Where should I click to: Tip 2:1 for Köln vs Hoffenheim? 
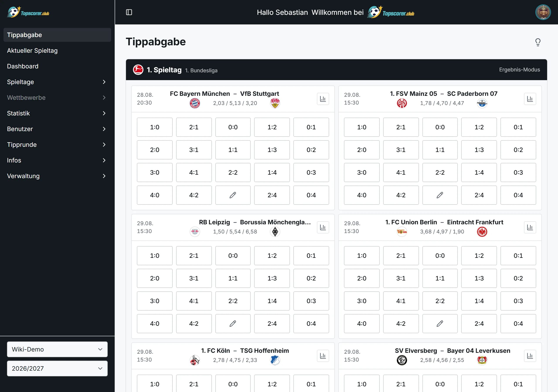pos(194,384)
